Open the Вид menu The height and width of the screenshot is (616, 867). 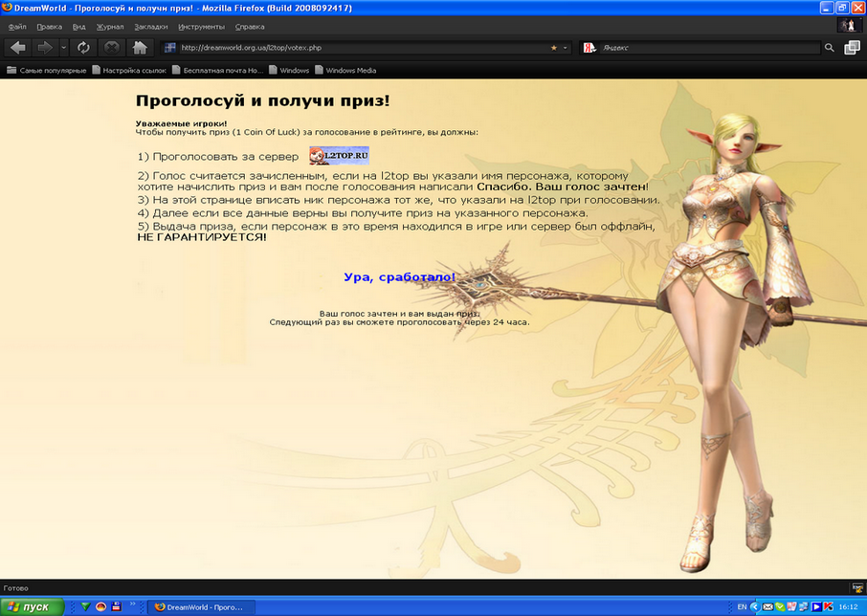point(79,27)
